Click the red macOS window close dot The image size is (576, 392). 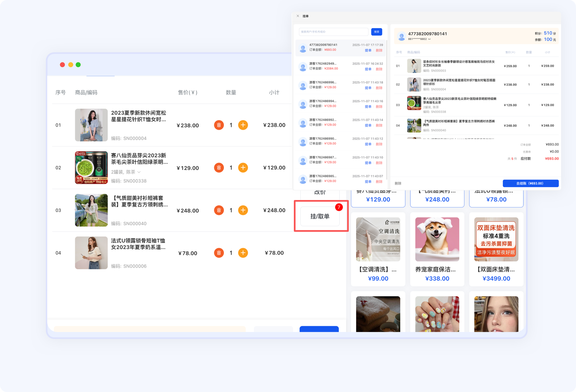[62, 65]
